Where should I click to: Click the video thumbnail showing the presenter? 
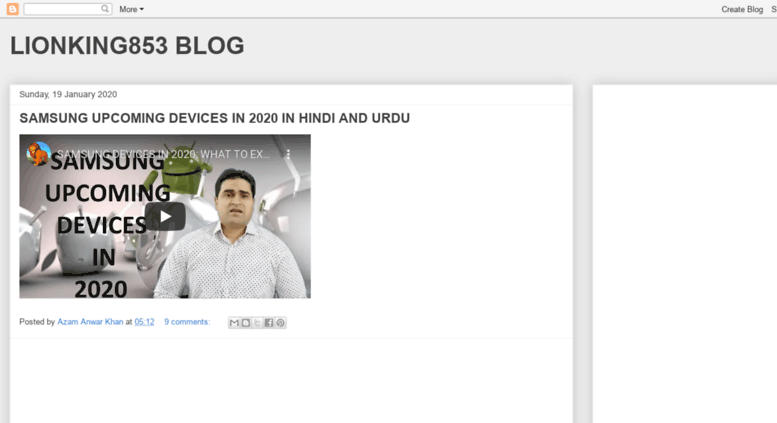click(x=165, y=216)
